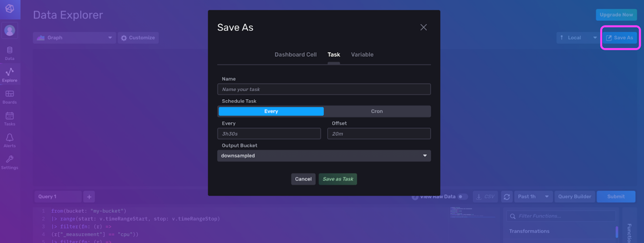Switch to Dashboard Cell tab
Viewport: 644px width, 243px height.
point(295,54)
